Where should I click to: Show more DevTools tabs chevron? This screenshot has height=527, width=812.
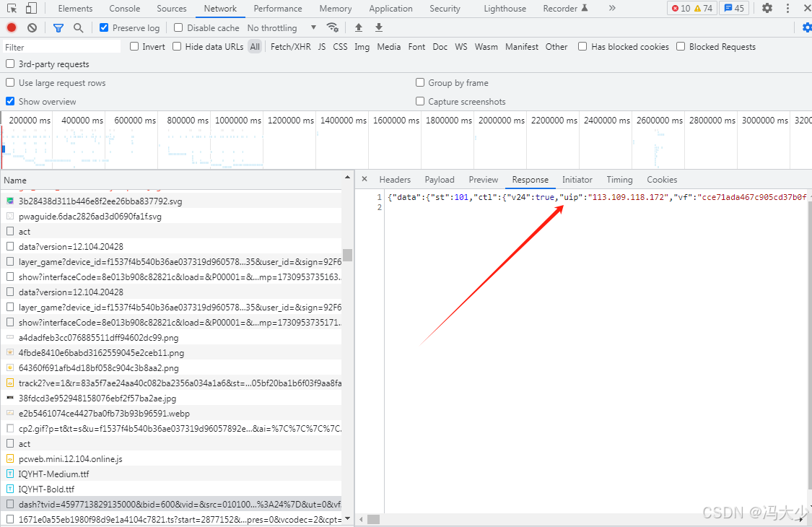[612, 8]
